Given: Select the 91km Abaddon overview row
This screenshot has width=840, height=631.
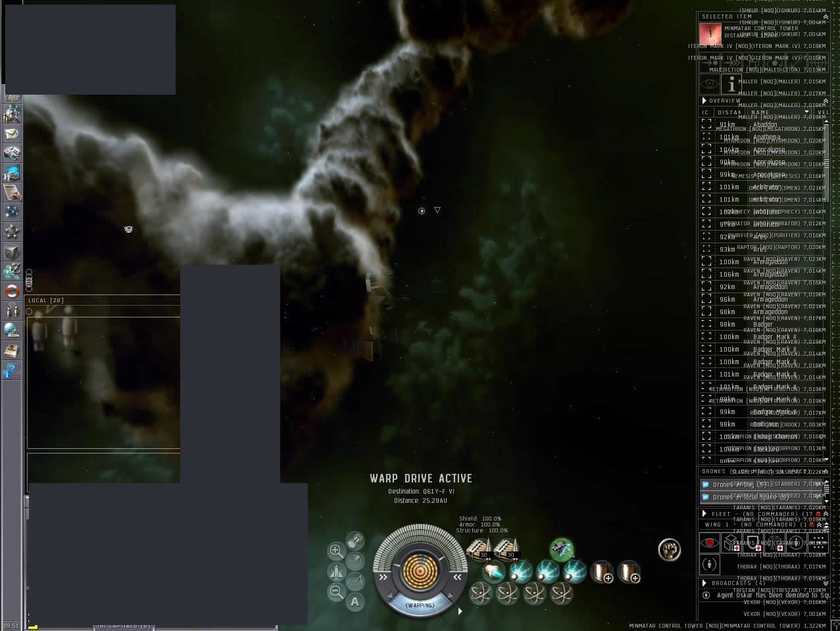Looking at the screenshot, I should 762,124.
